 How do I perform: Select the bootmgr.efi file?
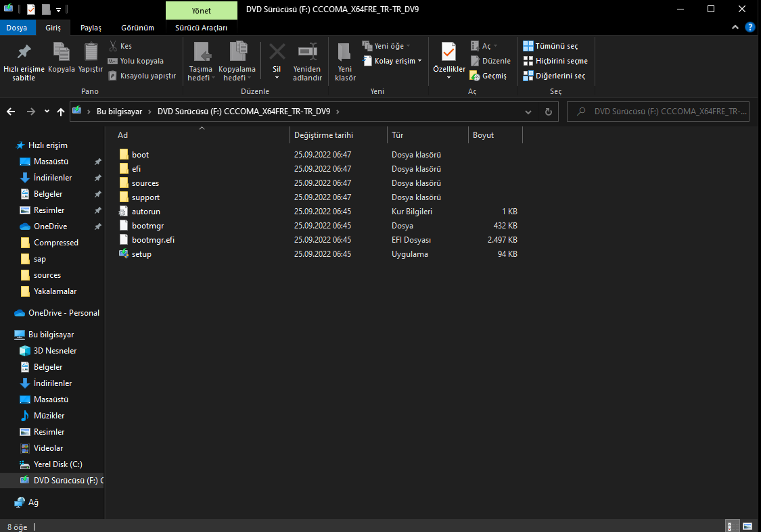pos(153,240)
